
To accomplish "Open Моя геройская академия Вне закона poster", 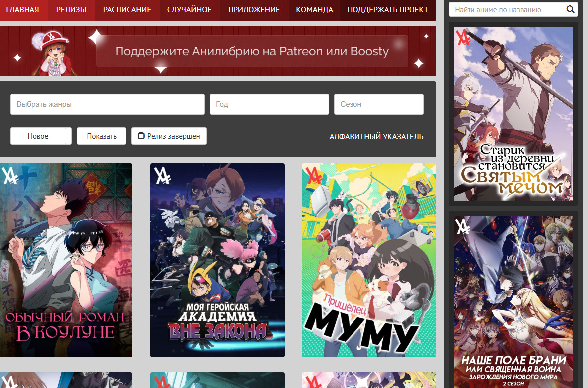I will click(218, 260).
